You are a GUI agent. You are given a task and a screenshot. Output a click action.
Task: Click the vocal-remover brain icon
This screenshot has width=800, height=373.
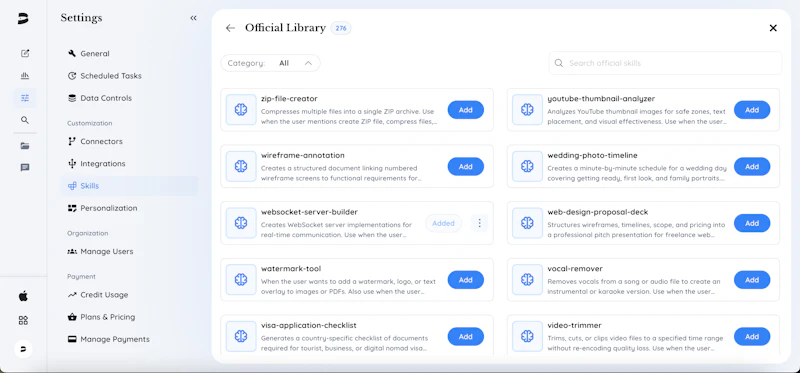point(527,280)
